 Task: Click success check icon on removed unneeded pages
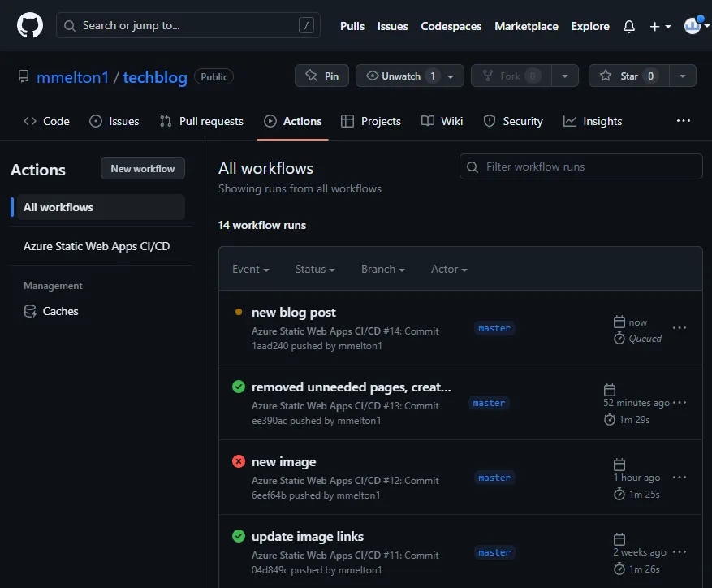(x=239, y=387)
